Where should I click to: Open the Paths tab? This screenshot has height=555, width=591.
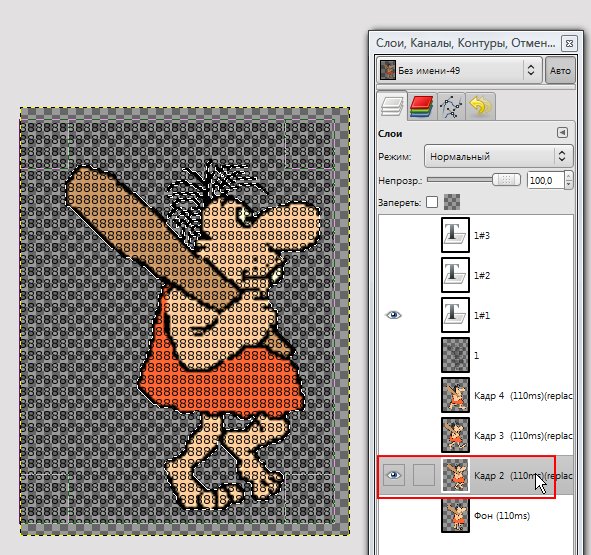[451, 107]
